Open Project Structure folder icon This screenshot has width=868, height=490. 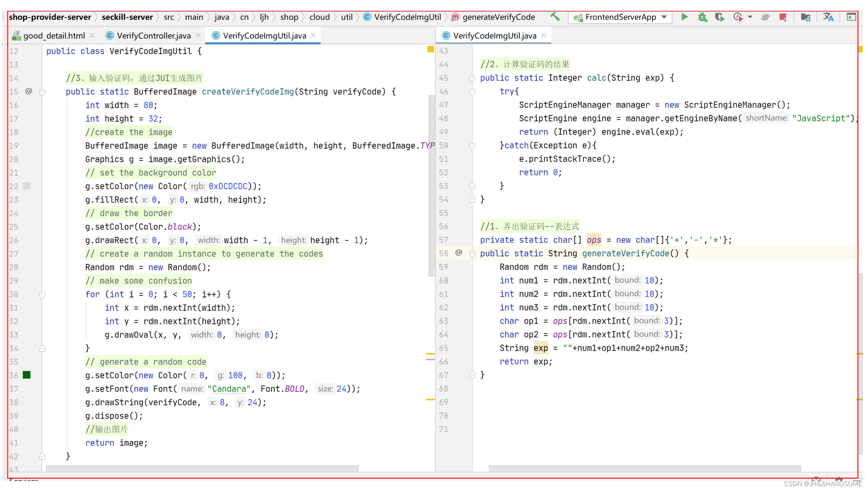[x=805, y=17]
